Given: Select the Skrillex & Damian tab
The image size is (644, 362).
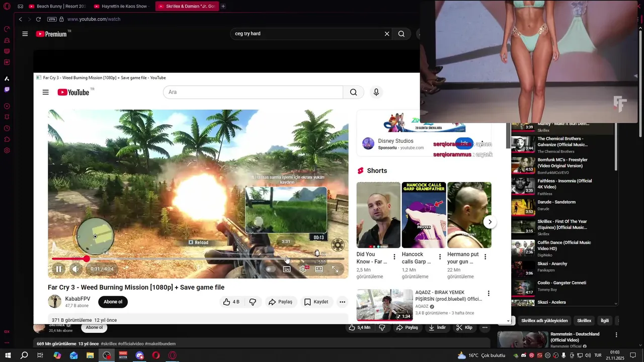Looking at the screenshot, I should pos(187,7).
